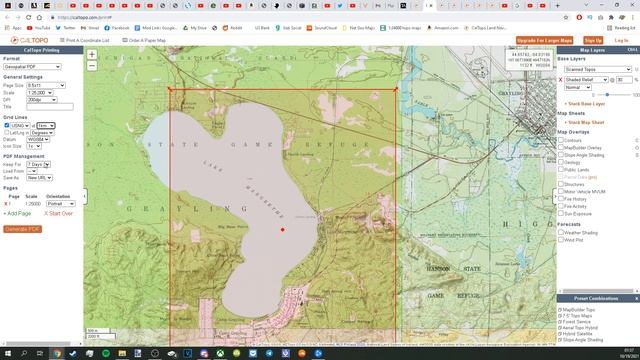Open the YouTube bookmark

click(39, 28)
